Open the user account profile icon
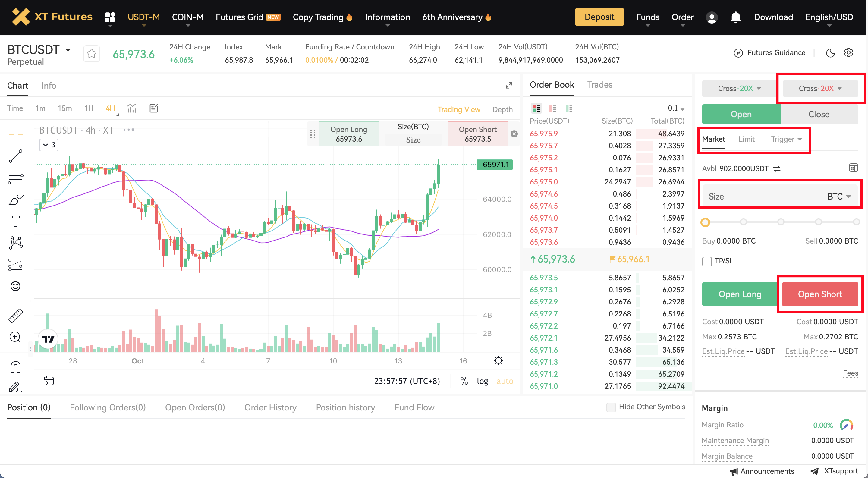This screenshot has height=478, width=868. [712, 17]
